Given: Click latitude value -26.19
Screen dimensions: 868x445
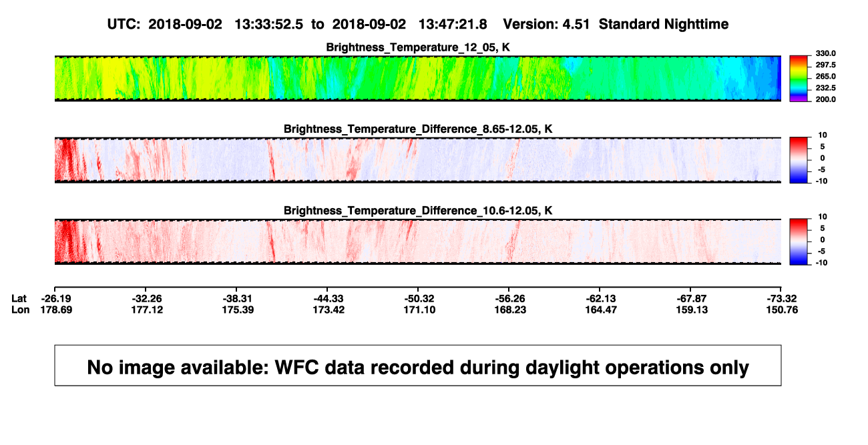Looking at the screenshot, I should tap(56, 298).
